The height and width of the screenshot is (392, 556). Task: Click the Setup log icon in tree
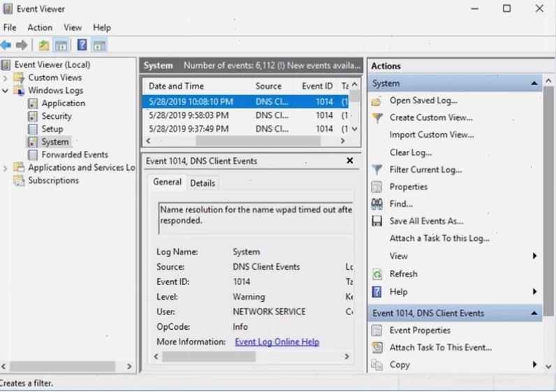[x=33, y=129]
